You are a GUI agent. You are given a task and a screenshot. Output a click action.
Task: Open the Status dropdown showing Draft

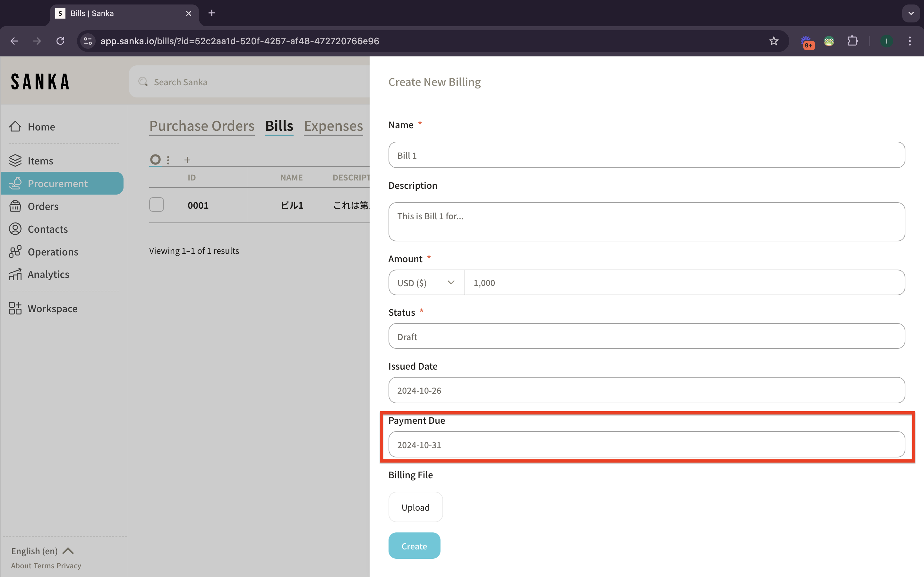click(646, 336)
